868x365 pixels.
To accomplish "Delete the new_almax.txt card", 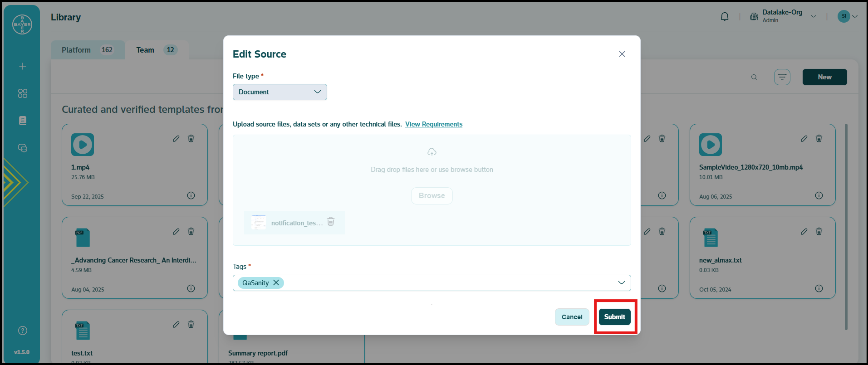I will pyautogui.click(x=819, y=232).
